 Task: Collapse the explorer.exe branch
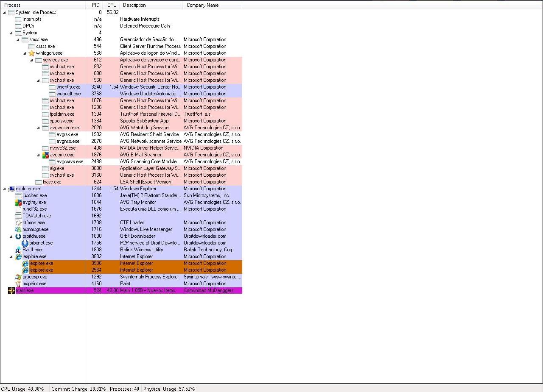click(x=5, y=189)
